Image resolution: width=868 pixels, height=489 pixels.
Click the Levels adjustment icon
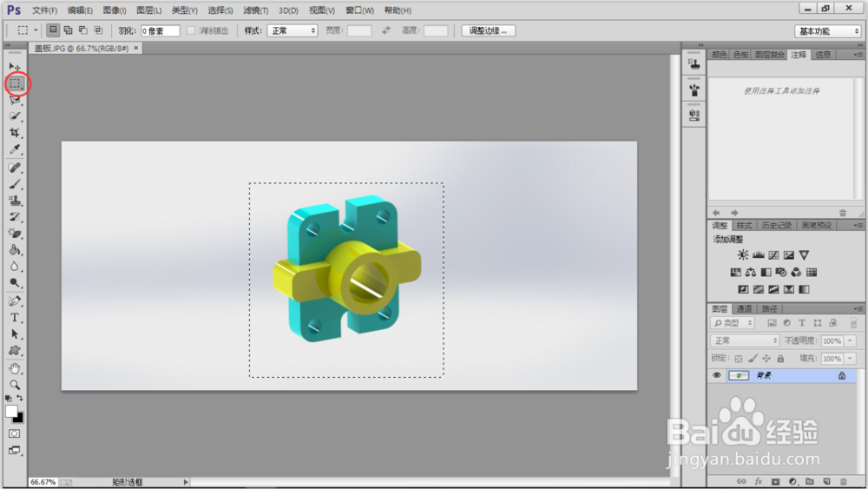(x=759, y=254)
